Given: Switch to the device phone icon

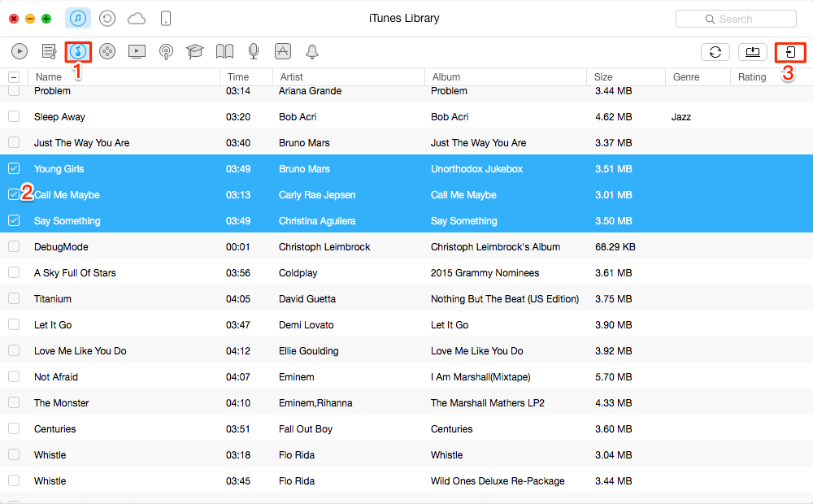Looking at the screenshot, I should [165, 19].
